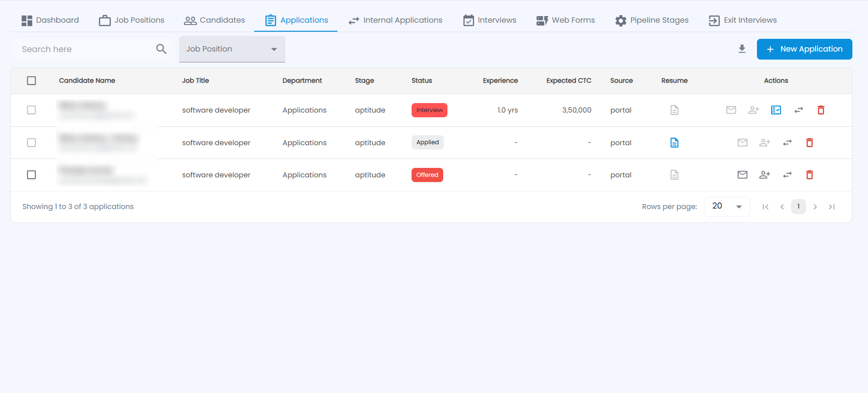Image resolution: width=868 pixels, height=393 pixels.
Task: Go to the first page of results
Action: click(765, 207)
